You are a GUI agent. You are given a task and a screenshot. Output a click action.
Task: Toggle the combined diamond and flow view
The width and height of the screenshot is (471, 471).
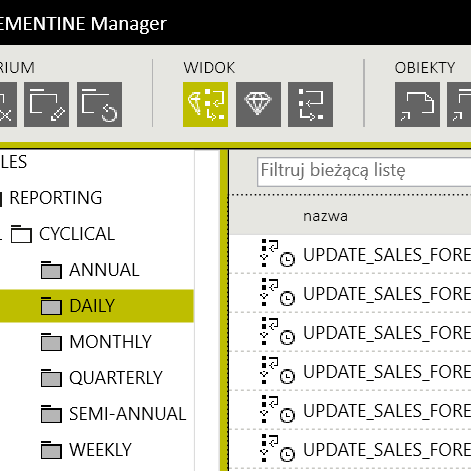[x=205, y=104]
